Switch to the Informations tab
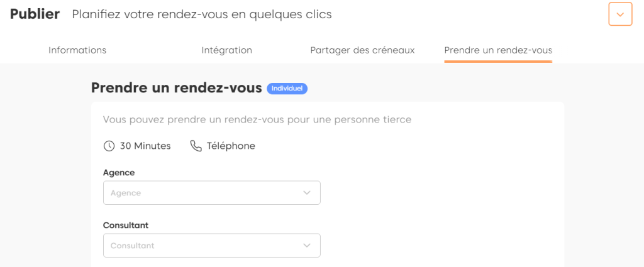Viewport: 644px width, 267px height. [77, 50]
